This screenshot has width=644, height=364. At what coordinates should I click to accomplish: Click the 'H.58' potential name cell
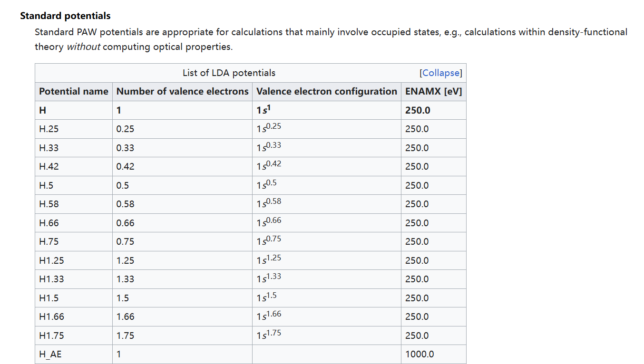(x=74, y=204)
